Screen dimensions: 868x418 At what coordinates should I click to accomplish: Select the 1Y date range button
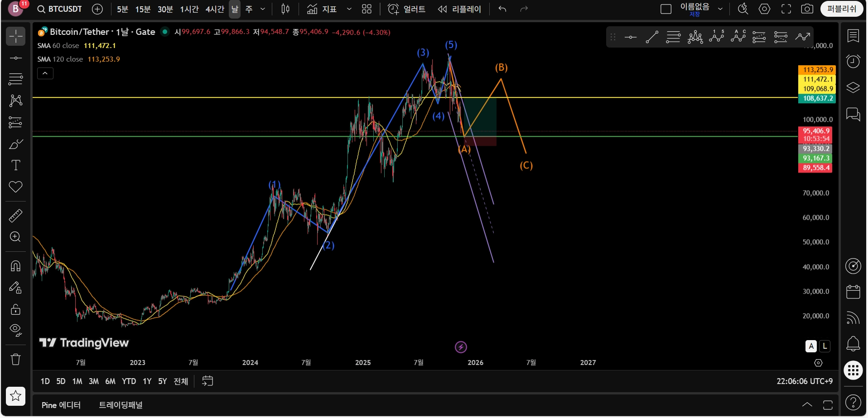point(147,381)
